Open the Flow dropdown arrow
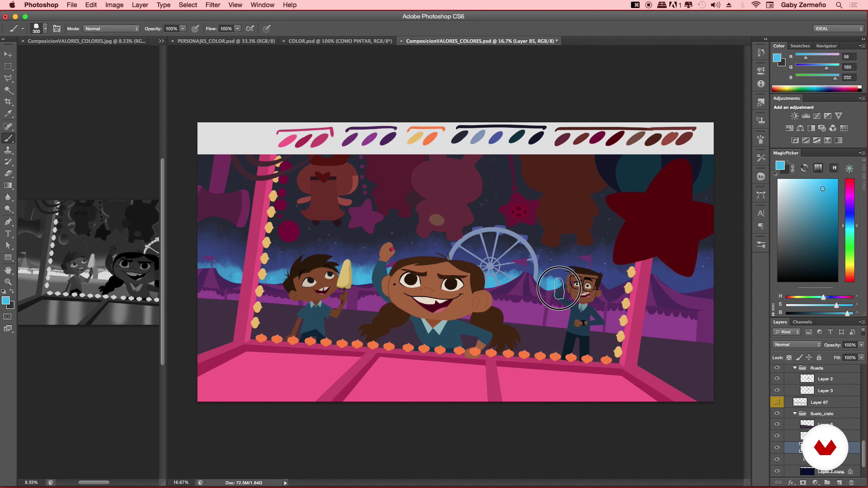 tap(238, 29)
